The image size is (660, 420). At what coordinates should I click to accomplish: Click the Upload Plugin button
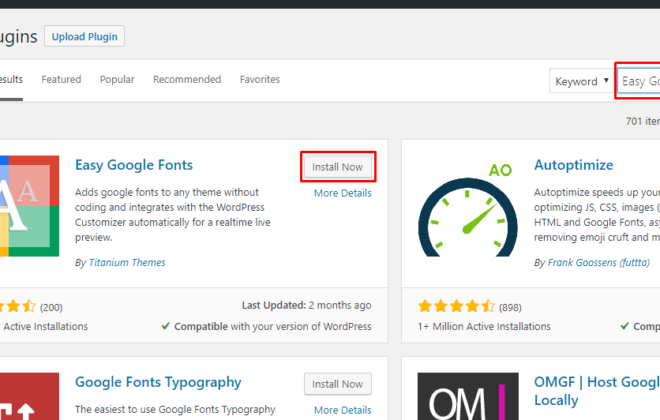tap(84, 37)
